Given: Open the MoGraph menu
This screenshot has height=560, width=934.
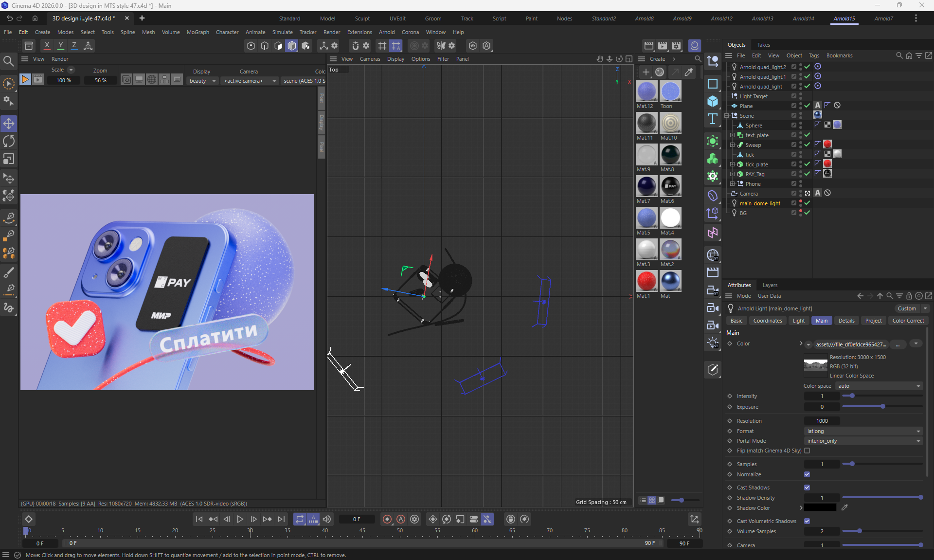Looking at the screenshot, I should 198,32.
